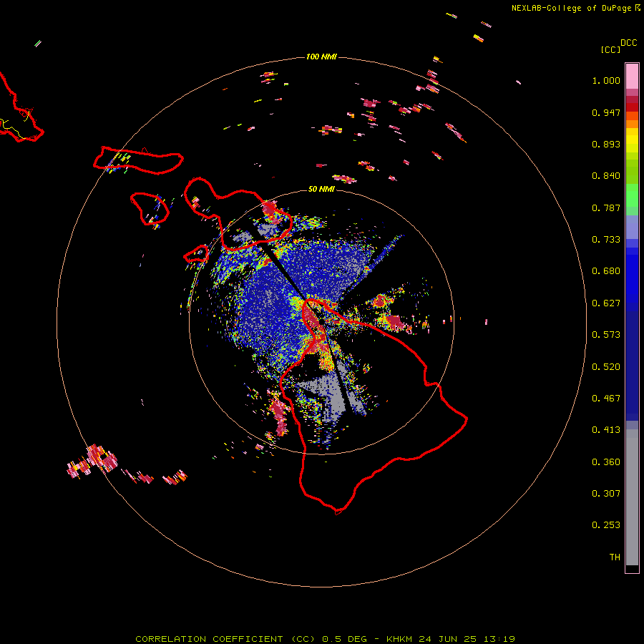The height and width of the screenshot is (644, 644).
Task: Click the 50 NMI range ring label
Action: point(321,189)
